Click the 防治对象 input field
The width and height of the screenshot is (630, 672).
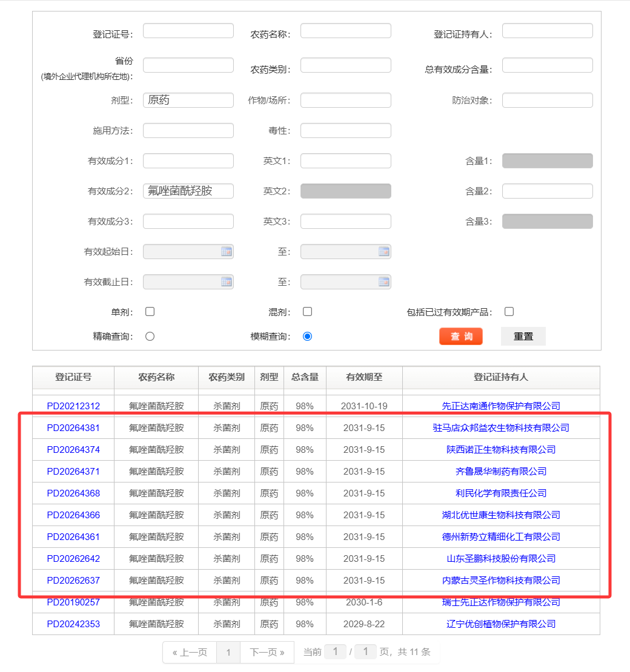pyautogui.click(x=547, y=100)
